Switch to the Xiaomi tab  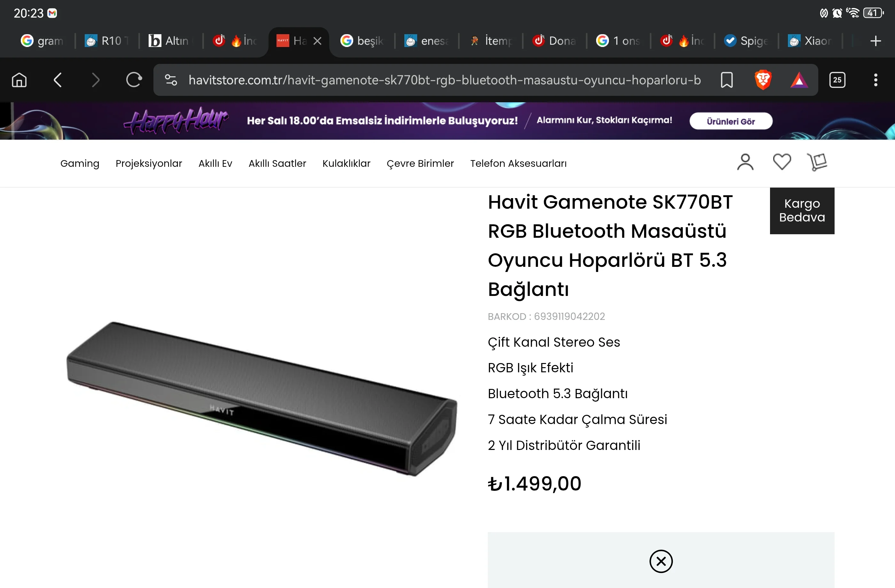coord(809,41)
